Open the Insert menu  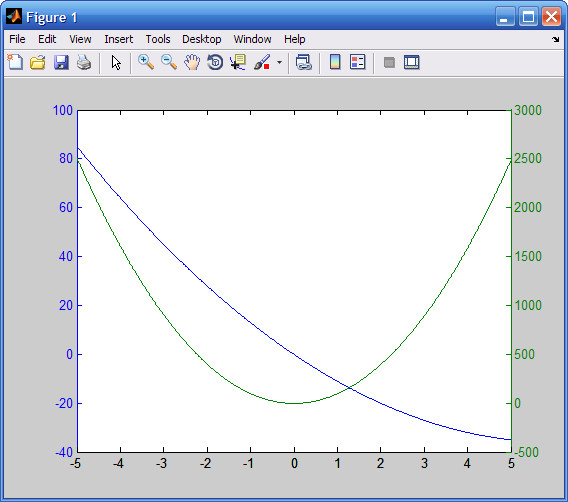pyautogui.click(x=118, y=39)
